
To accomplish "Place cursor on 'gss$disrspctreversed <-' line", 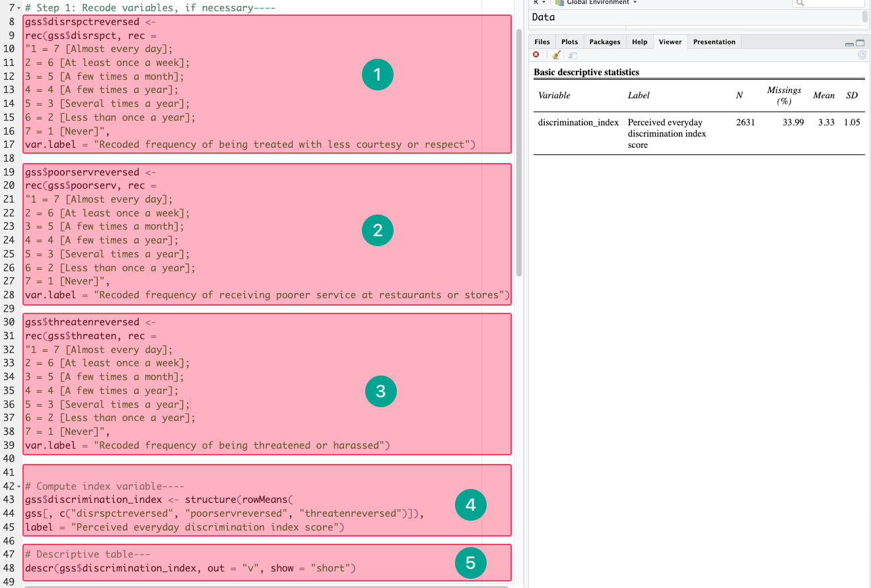I will click(91, 21).
